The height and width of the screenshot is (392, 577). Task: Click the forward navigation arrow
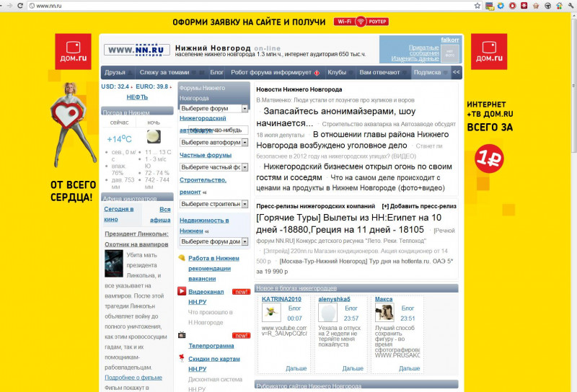pos(10,6)
